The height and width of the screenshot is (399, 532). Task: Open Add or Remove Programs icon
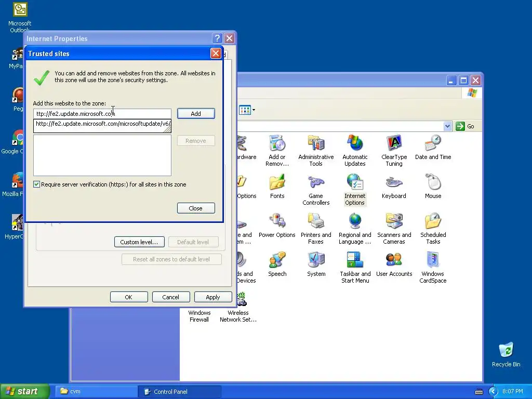277,150
